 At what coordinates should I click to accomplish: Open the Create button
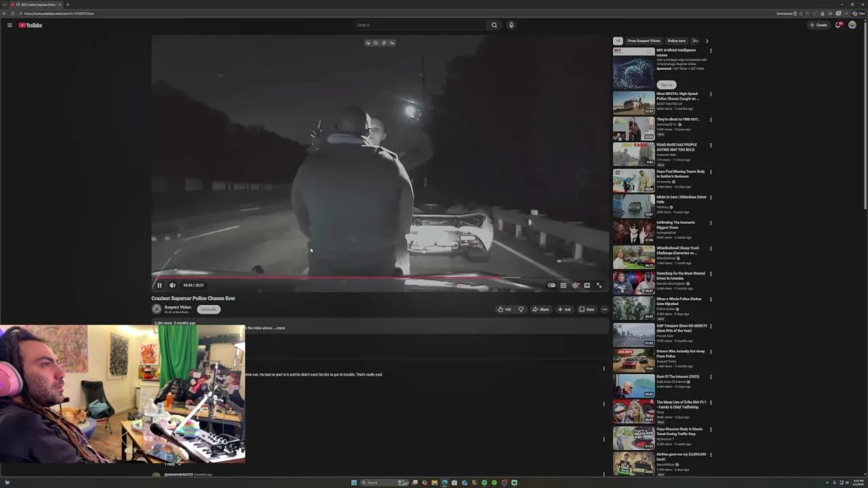click(x=818, y=25)
